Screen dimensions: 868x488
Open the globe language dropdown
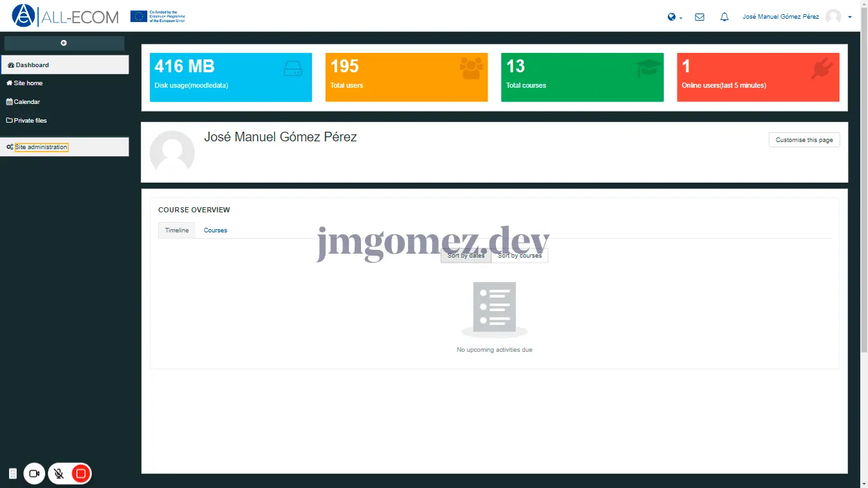(x=674, y=17)
